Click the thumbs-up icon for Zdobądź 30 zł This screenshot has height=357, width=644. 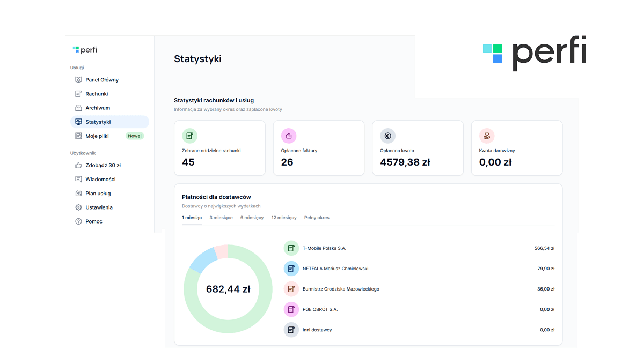tap(78, 166)
